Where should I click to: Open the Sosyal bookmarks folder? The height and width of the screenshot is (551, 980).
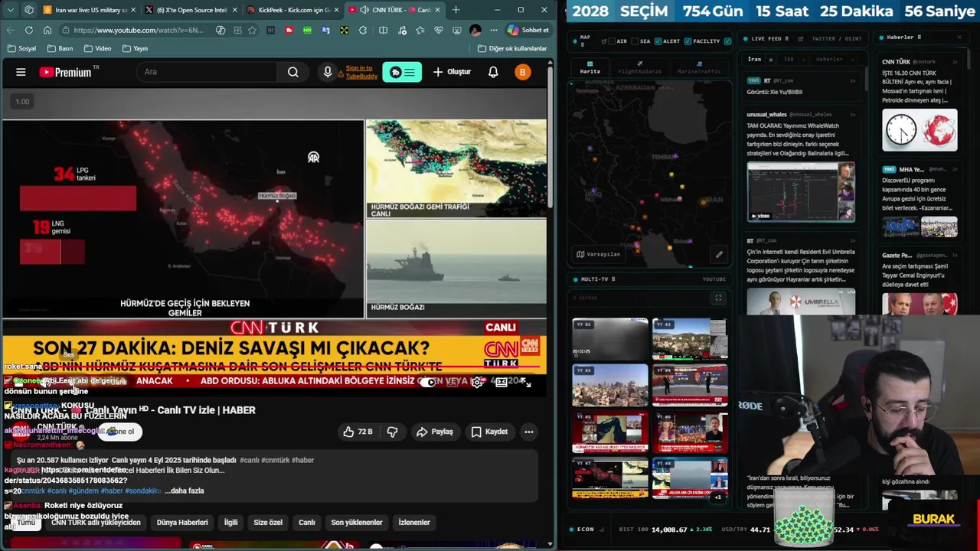point(21,48)
